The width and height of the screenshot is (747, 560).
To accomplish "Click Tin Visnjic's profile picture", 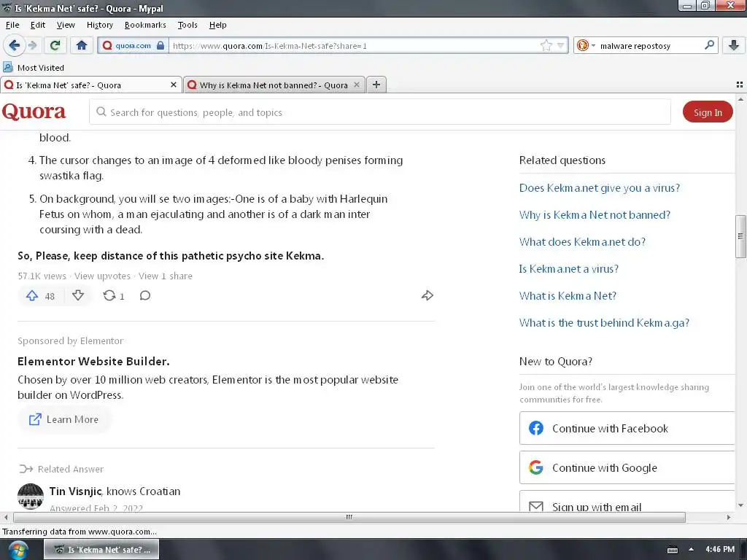I will [31, 497].
